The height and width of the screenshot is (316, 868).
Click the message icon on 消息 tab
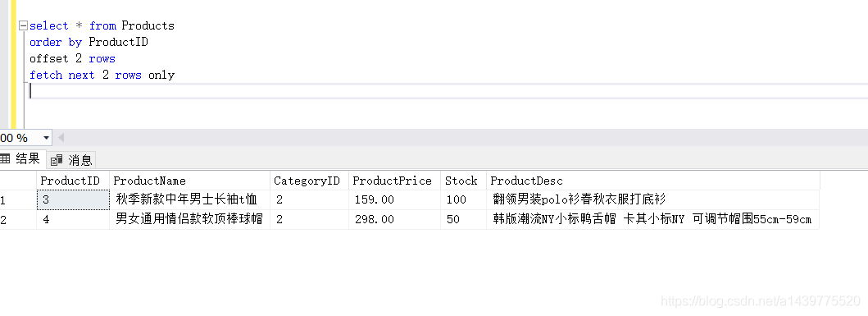(x=57, y=161)
